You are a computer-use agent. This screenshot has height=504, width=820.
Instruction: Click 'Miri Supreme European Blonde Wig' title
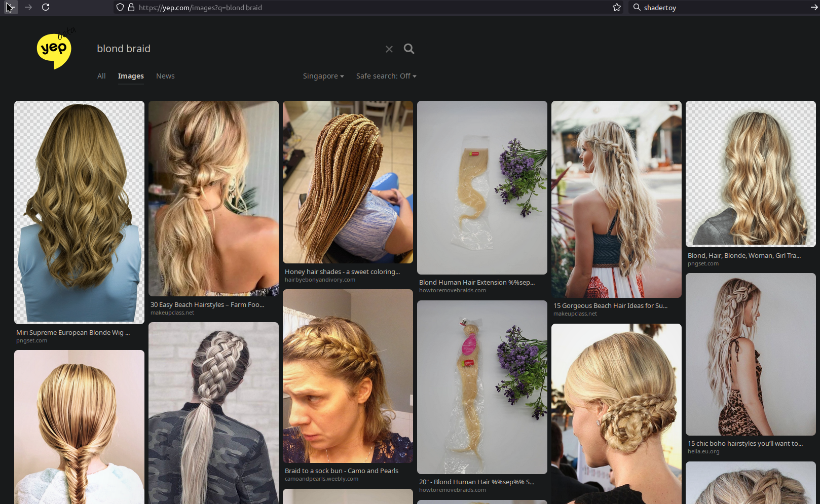click(x=73, y=332)
